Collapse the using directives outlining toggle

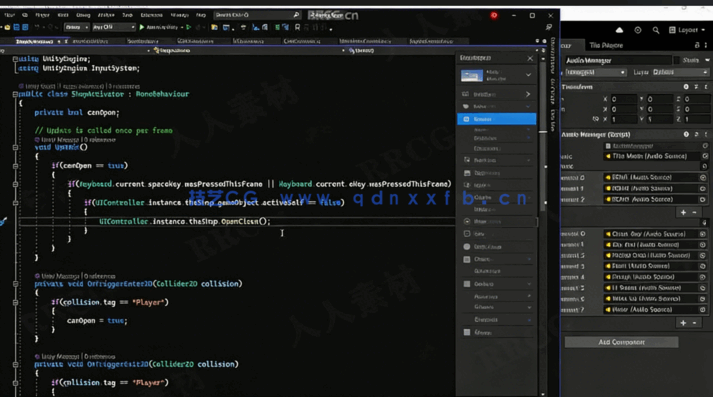pyautogui.click(x=15, y=59)
